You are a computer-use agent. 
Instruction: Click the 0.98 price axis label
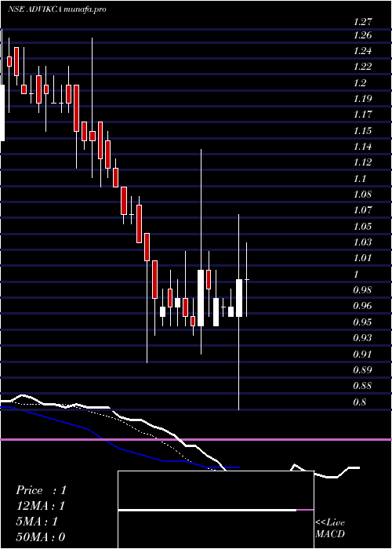click(x=362, y=290)
